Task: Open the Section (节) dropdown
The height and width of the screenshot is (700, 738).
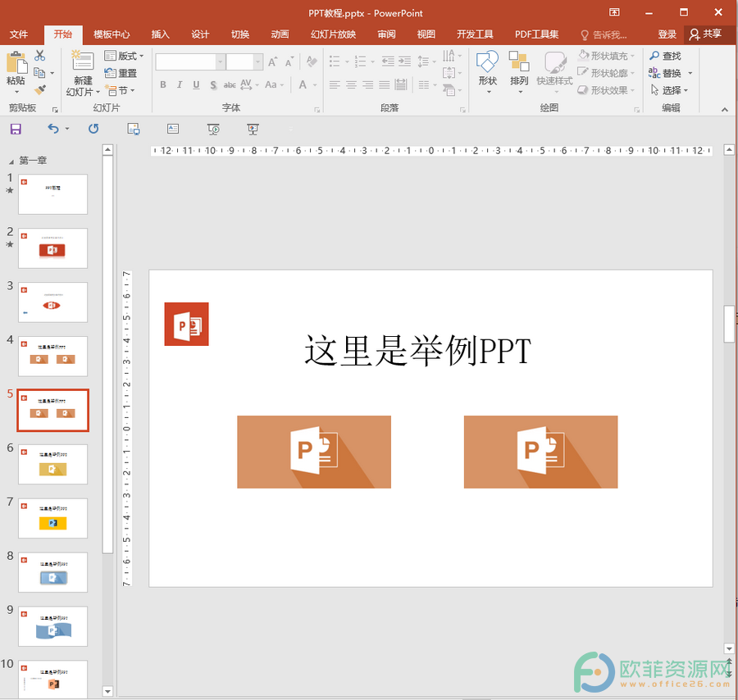Action: pos(120,90)
